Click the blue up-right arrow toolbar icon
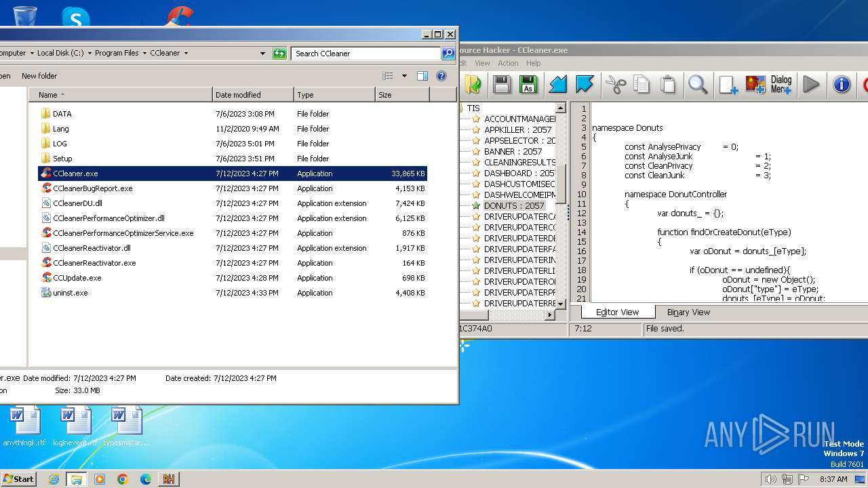 [x=585, y=84]
